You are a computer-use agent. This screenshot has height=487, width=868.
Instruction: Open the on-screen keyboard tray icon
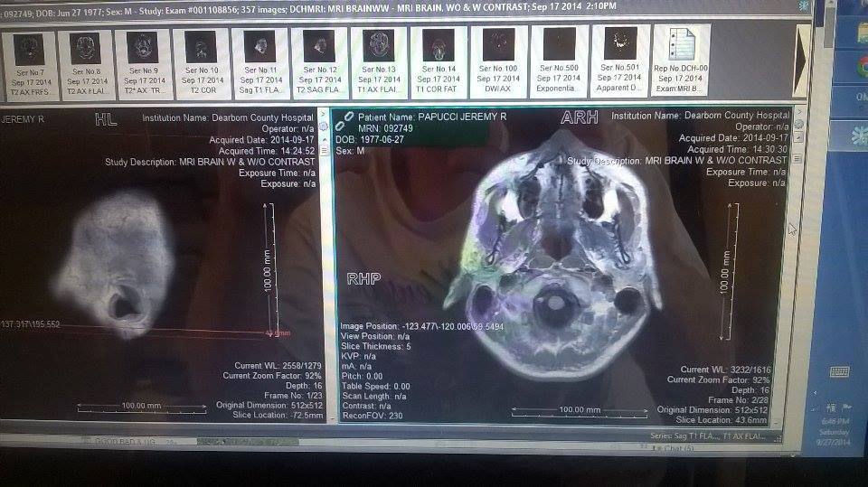click(839, 372)
